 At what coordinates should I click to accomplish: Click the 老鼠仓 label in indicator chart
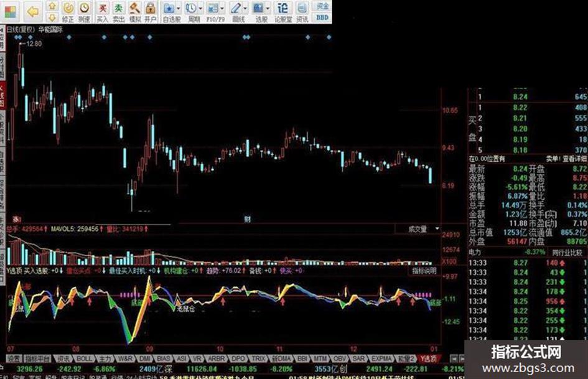pos(186,309)
